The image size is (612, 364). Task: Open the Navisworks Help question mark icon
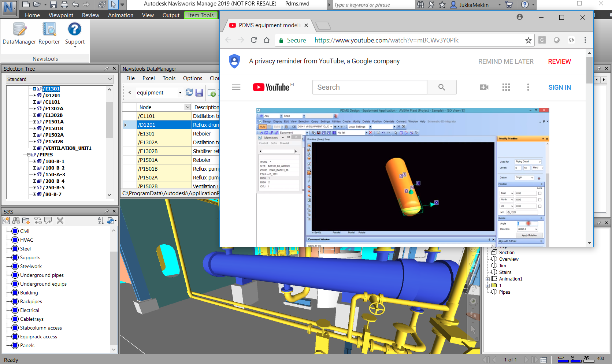[x=525, y=4]
